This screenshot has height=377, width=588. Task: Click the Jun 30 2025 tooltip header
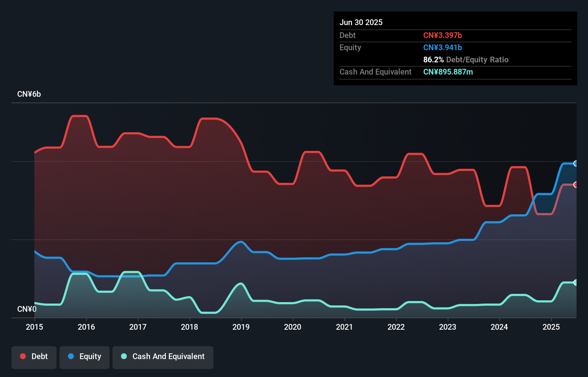click(361, 22)
